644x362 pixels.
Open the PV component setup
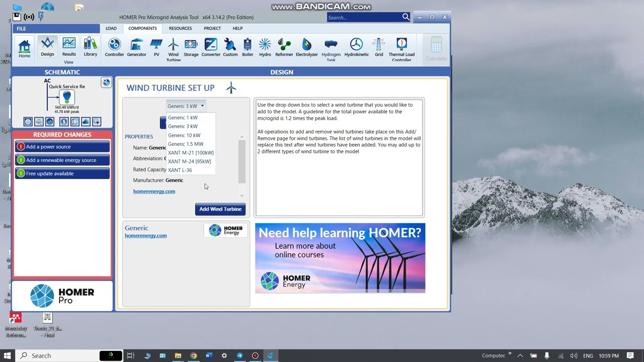156,48
